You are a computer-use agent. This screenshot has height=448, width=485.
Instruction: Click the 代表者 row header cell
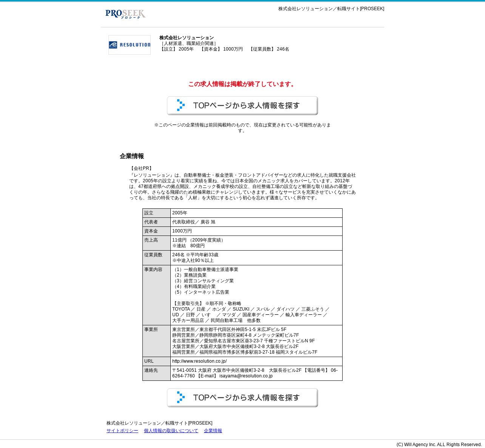pos(156,222)
